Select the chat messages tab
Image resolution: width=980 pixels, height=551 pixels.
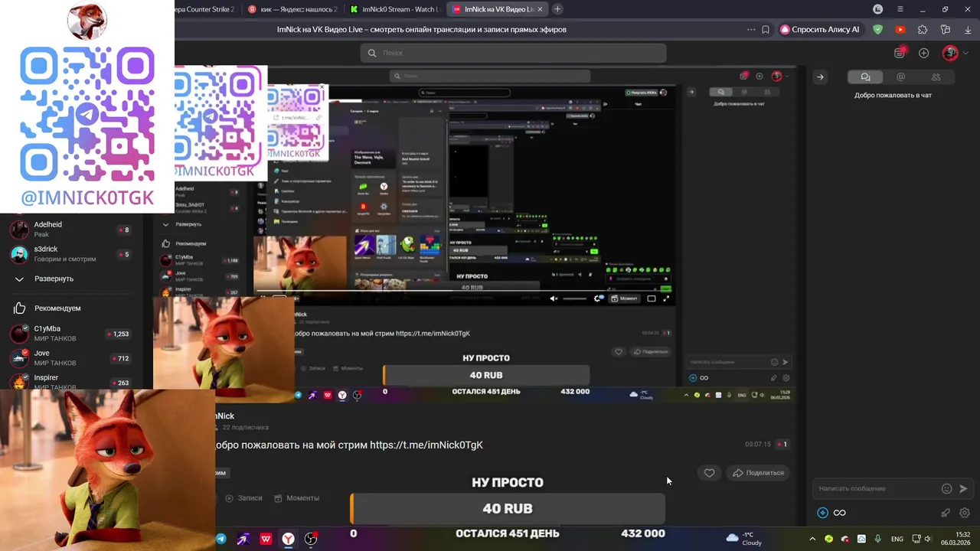pyautogui.click(x=865, y=77)
